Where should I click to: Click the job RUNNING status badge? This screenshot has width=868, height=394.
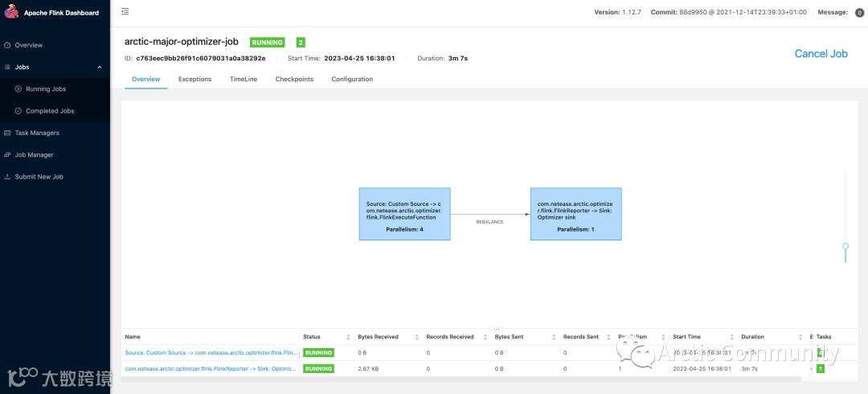[268, 42]
